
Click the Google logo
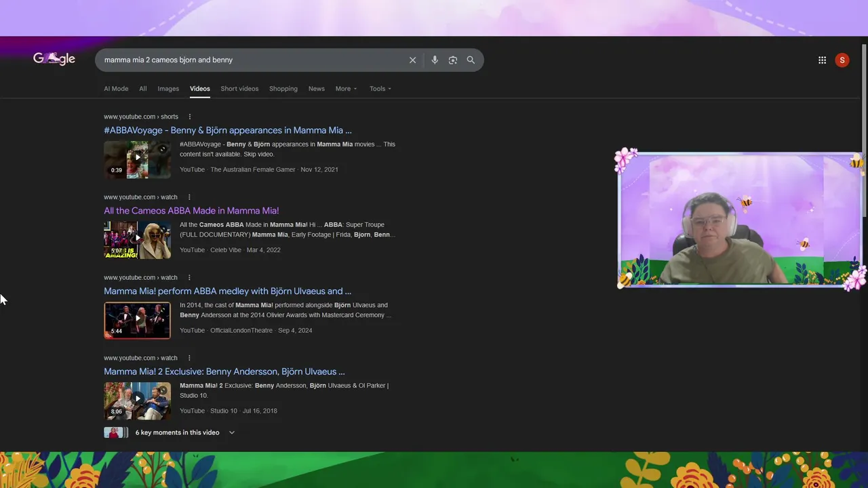54,59
